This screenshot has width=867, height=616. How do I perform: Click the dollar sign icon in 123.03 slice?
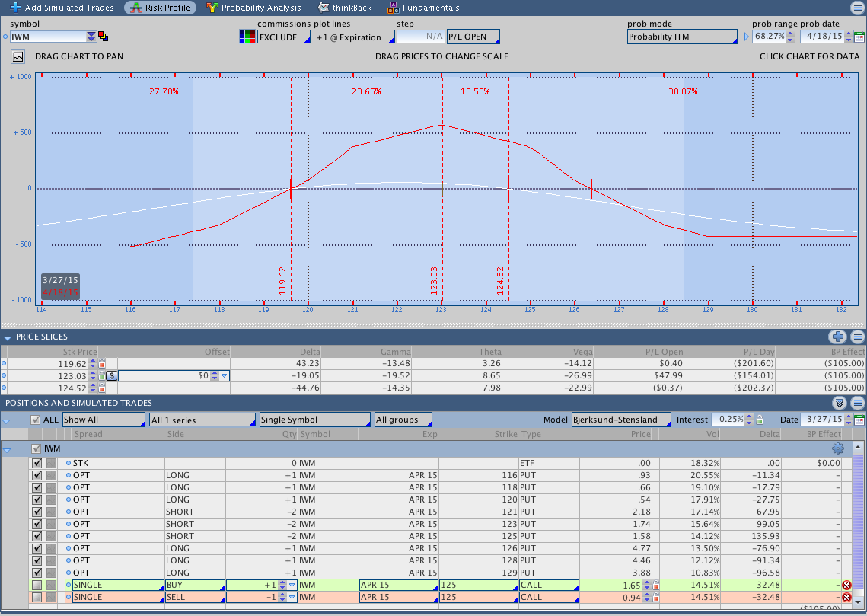(111, 375)
